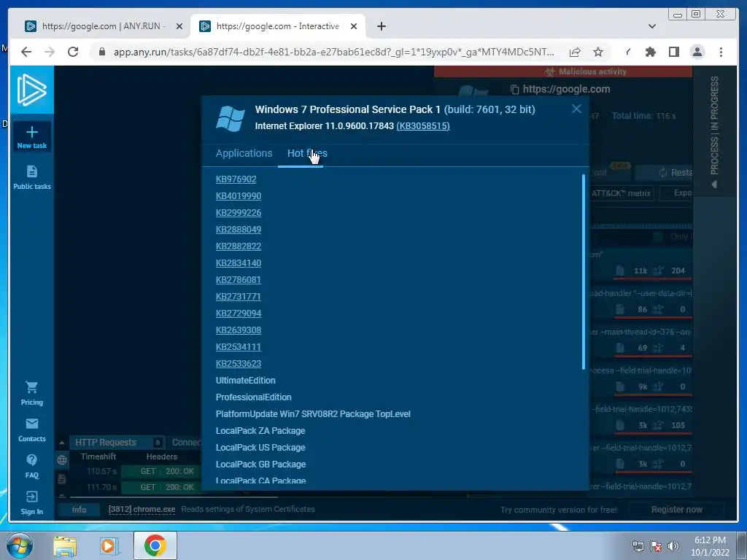Launch Windows Media Player from taskbar
Viewport: 747px width, 560px height.
pos(109,545)
